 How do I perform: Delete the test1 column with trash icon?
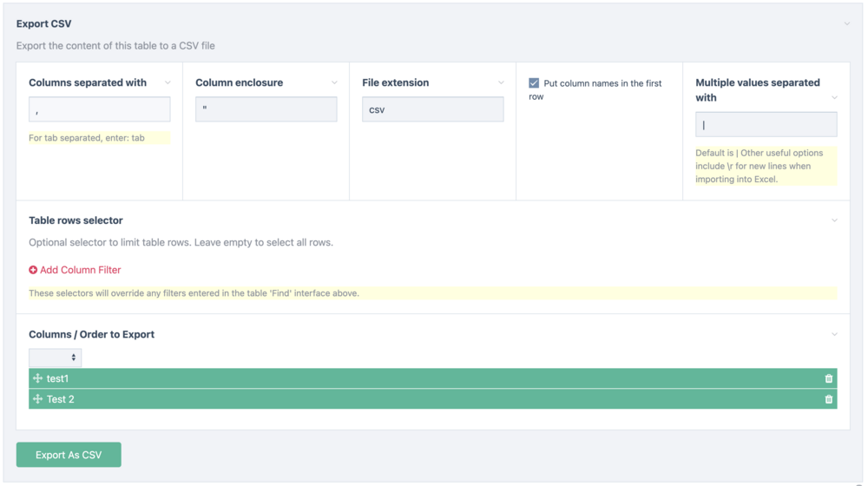(x=828, y=378)
